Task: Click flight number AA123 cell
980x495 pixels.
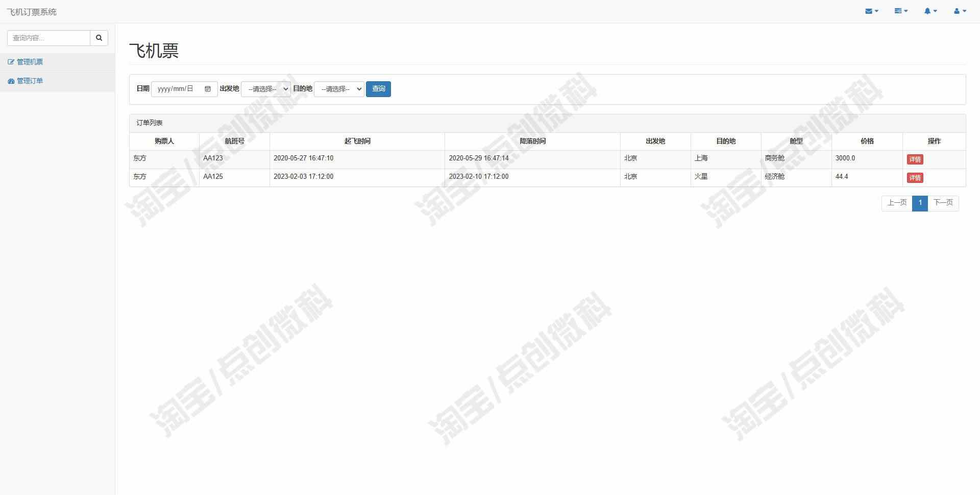Action: tap(234, 158)
